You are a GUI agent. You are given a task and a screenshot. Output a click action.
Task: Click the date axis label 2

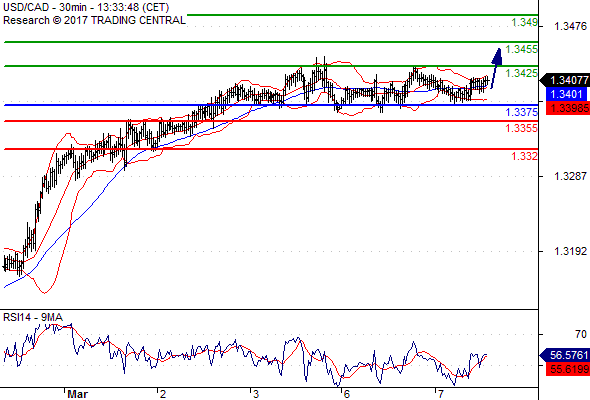tap(163, 394)
